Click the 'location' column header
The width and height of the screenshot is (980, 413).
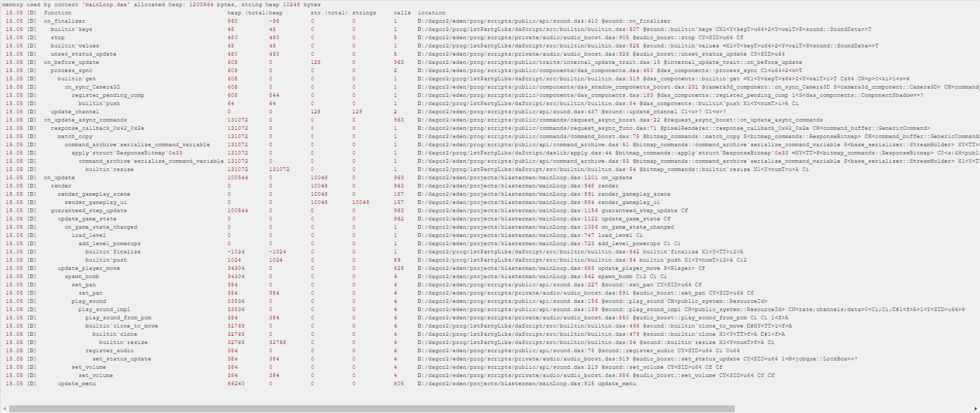[431, 13]
